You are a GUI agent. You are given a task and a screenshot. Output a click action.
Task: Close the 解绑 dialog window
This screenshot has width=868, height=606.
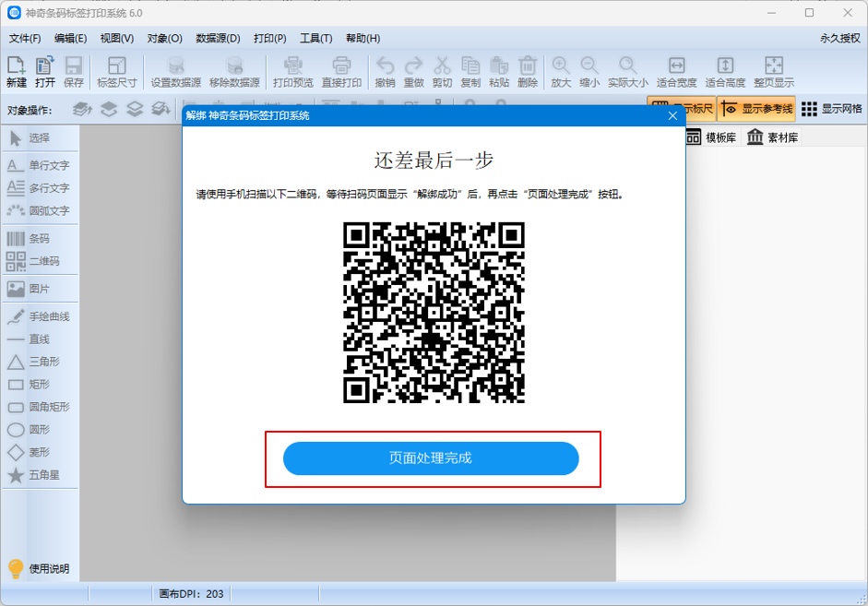click(672, 116)
